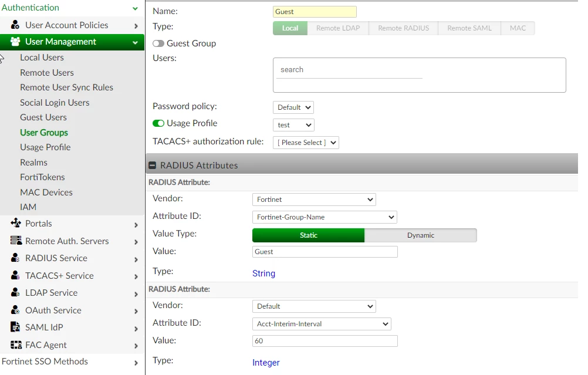Viewport: 588px width, 375px height.
Task: Expand Portals submenu arrow
Action: click(136, 225)
